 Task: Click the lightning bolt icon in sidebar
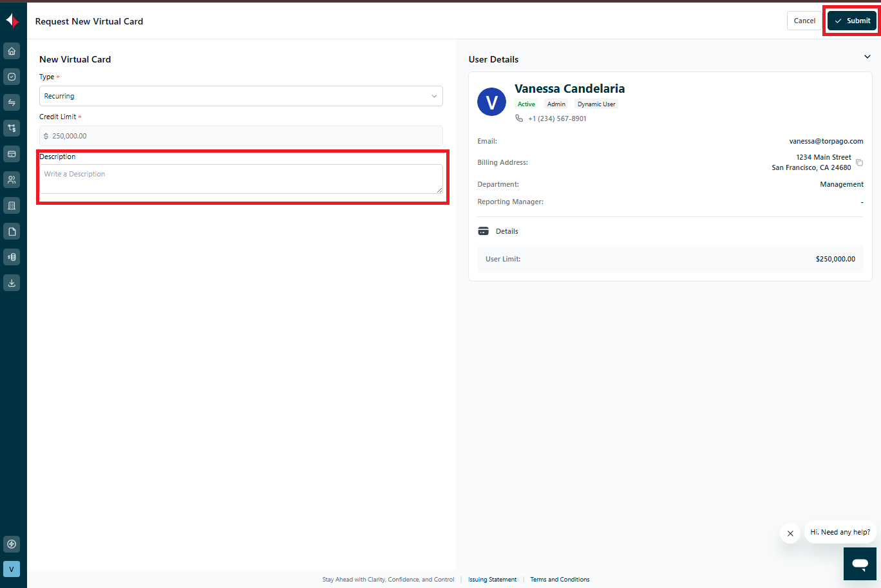pyautogui.click(x=12, y=544)
